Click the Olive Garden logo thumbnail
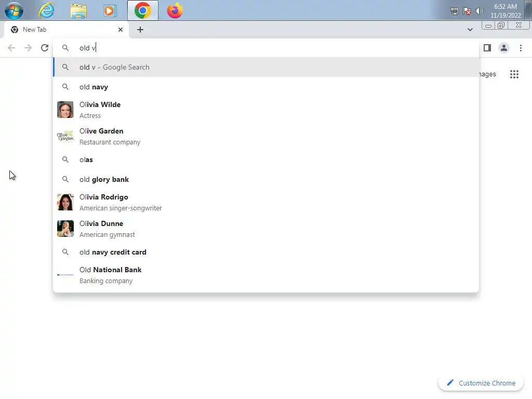Screen dimensions: 532x399 click(x=65, y=136)
